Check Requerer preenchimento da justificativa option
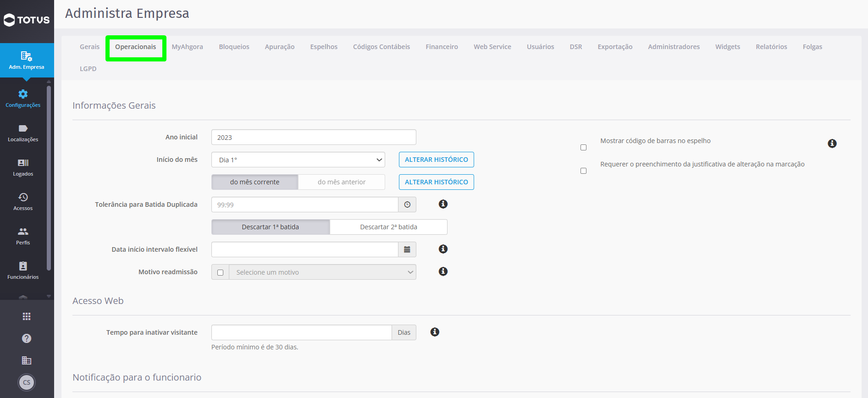 [583, 171]
